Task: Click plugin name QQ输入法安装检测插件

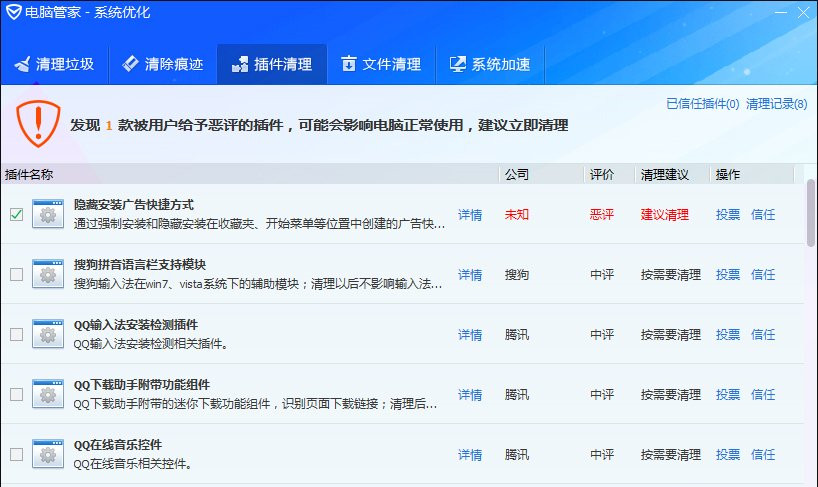Action: coord(136,325)
